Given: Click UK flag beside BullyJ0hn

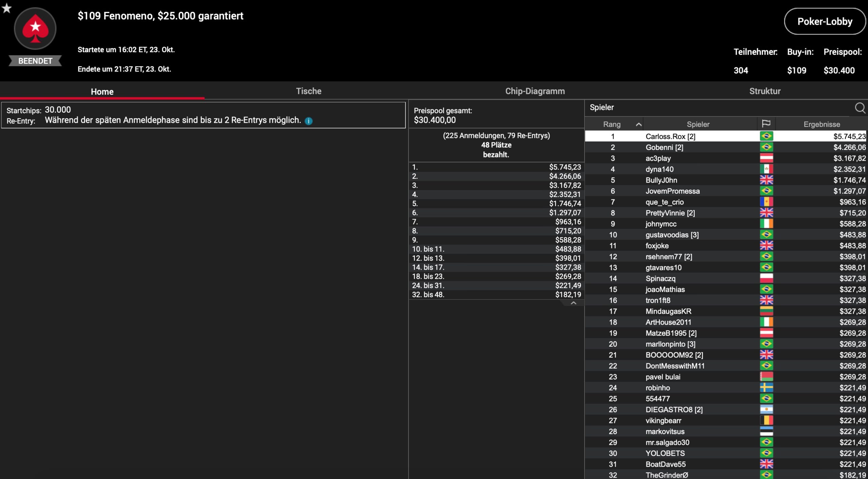Looking at the screenshot, I should [766, 180].
